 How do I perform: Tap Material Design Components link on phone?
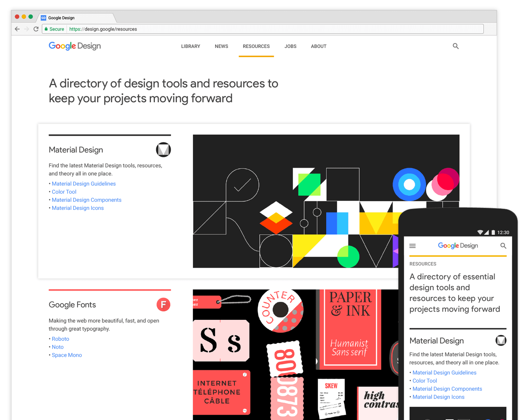click(x=447, y=389)
